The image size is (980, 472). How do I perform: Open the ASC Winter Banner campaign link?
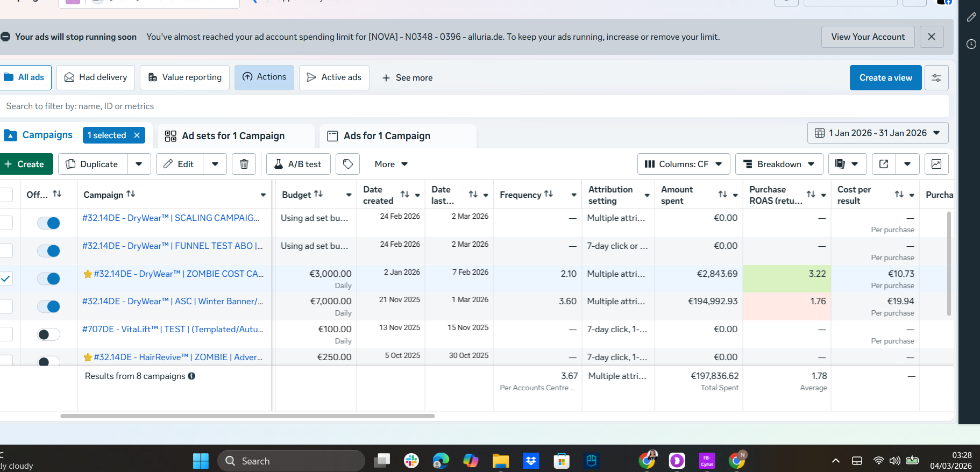click(173, 301)
